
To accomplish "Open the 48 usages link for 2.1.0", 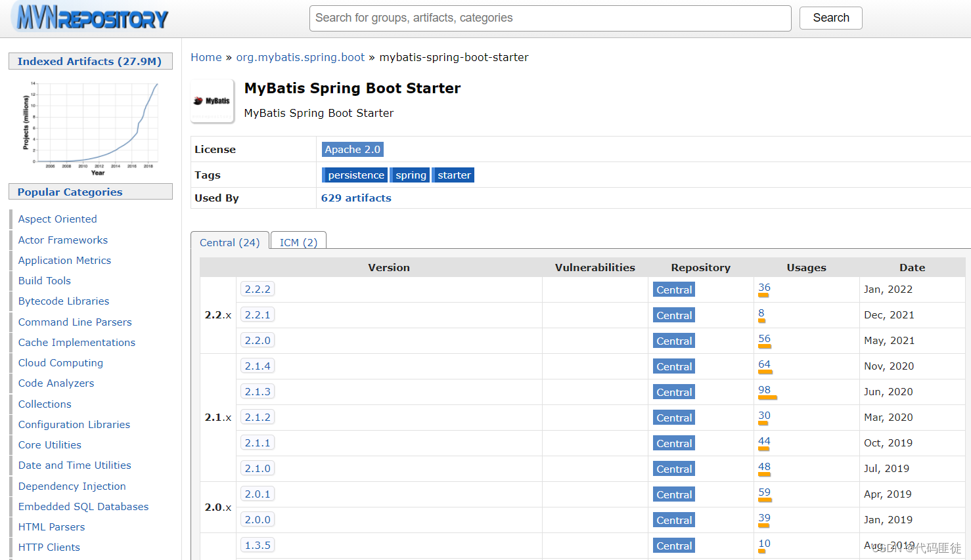I will click(x=764, y=467).
